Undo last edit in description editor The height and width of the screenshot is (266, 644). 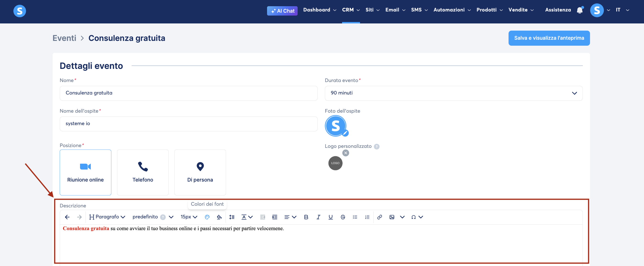pyautogui.click(x=67, y=217)
